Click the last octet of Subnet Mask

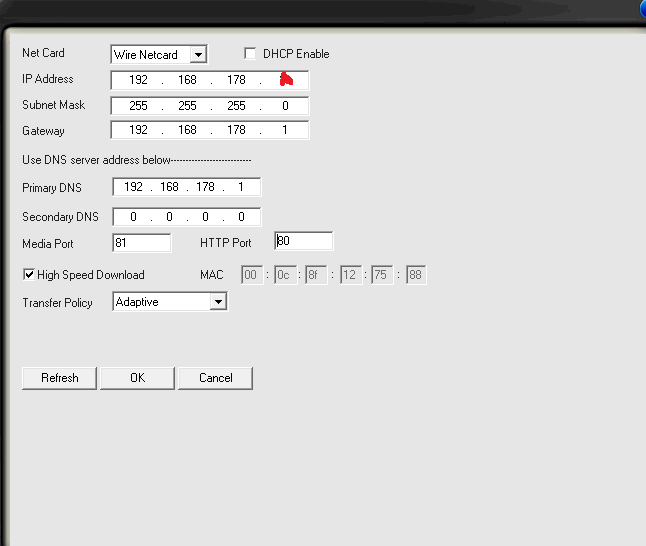pos(285,106)
